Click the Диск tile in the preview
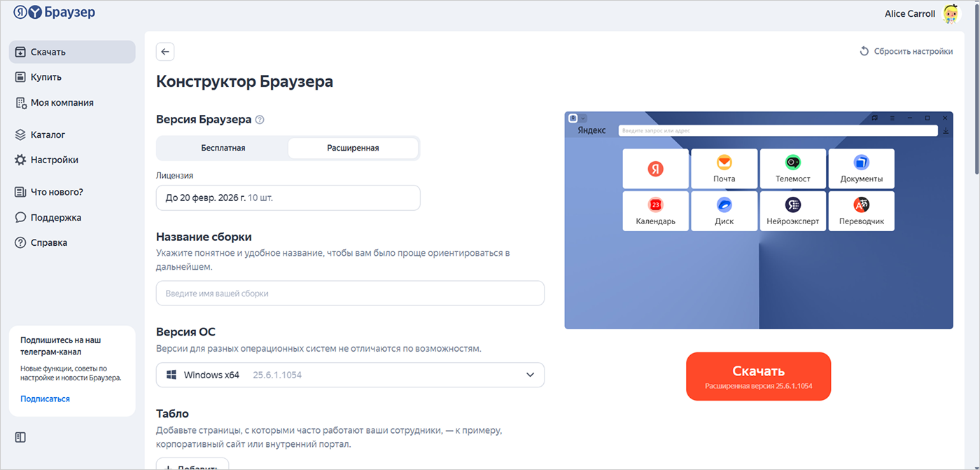The width and height of the screenshot is (980, 470). [x=724, y=211]
